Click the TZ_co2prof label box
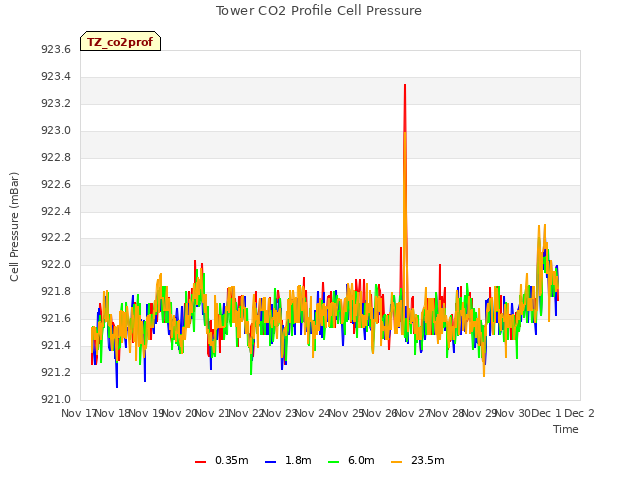This screenshot has width=640, height=480. [x=120, y=41]
